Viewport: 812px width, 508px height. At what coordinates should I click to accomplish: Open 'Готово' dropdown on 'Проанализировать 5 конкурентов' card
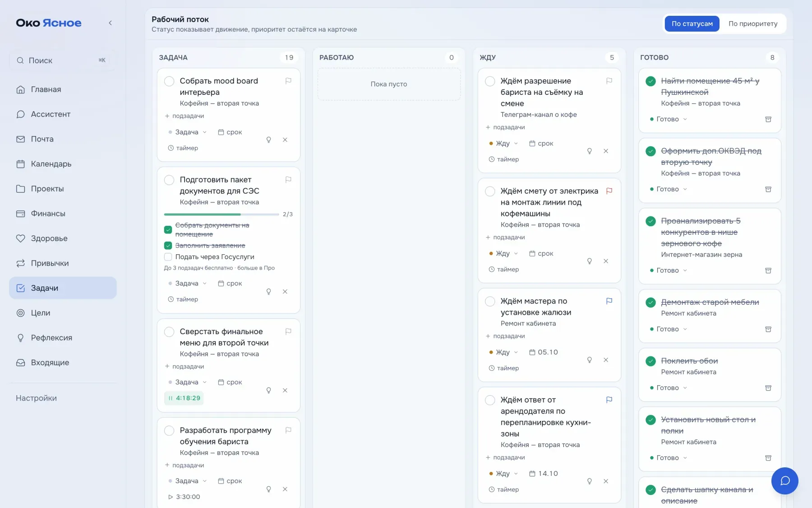tap(669, 270)
